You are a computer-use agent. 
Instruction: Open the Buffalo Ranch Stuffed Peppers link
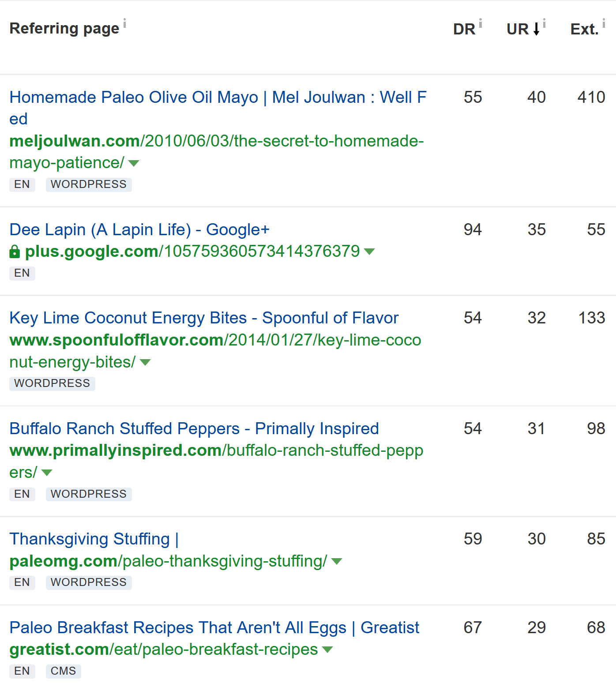pyautogui.click(x=194, y=429)
